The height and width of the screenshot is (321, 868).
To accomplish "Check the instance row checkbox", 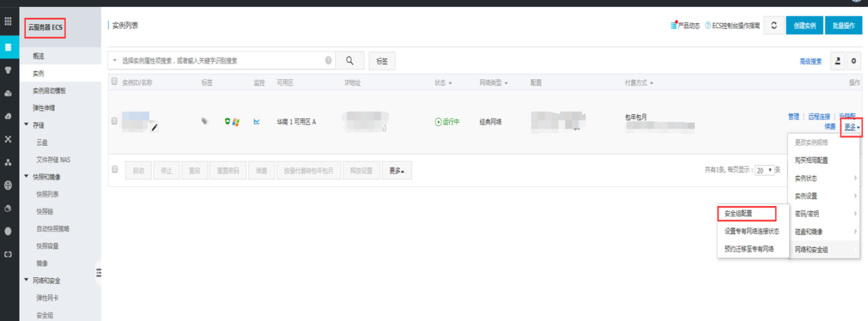I will tap(115, 121).
